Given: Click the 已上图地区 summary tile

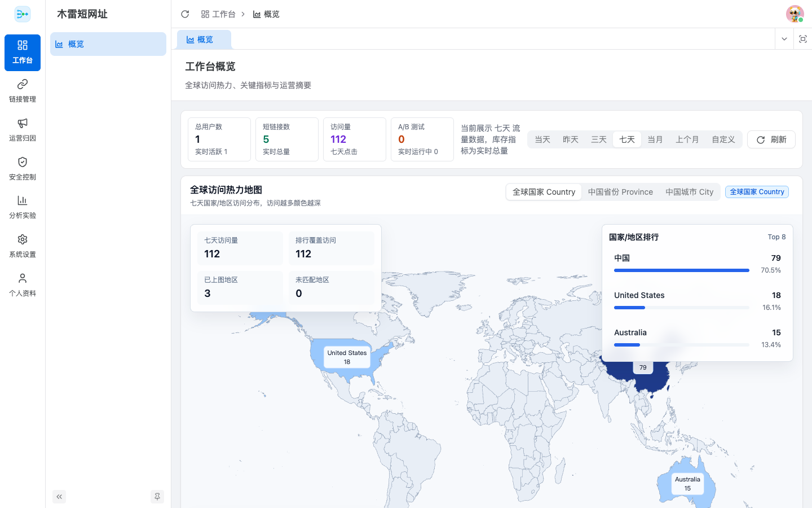Looking at the screenshot, I should click(240, 288).
